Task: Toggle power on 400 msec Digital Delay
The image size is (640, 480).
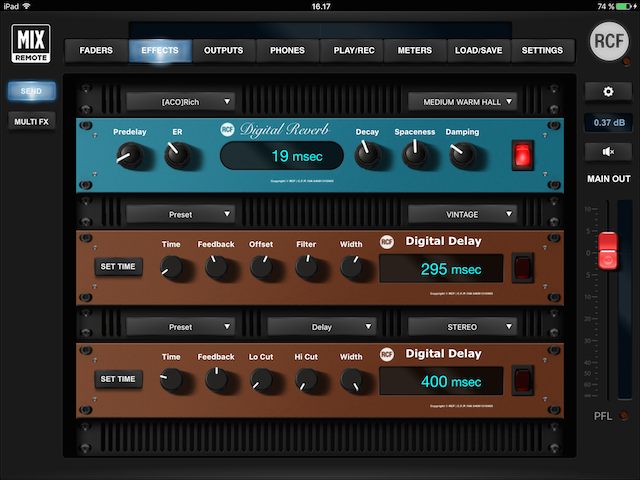Action: coord(523,380)
